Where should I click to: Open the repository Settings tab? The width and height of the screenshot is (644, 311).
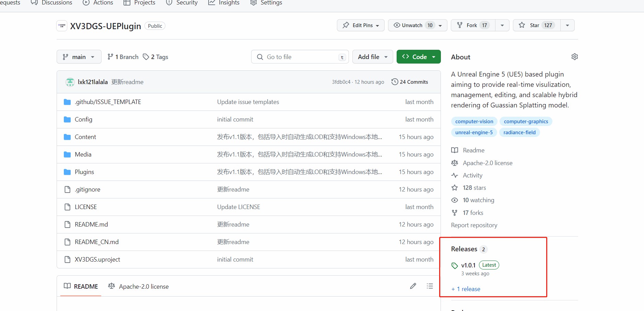(x=266, y=3)
